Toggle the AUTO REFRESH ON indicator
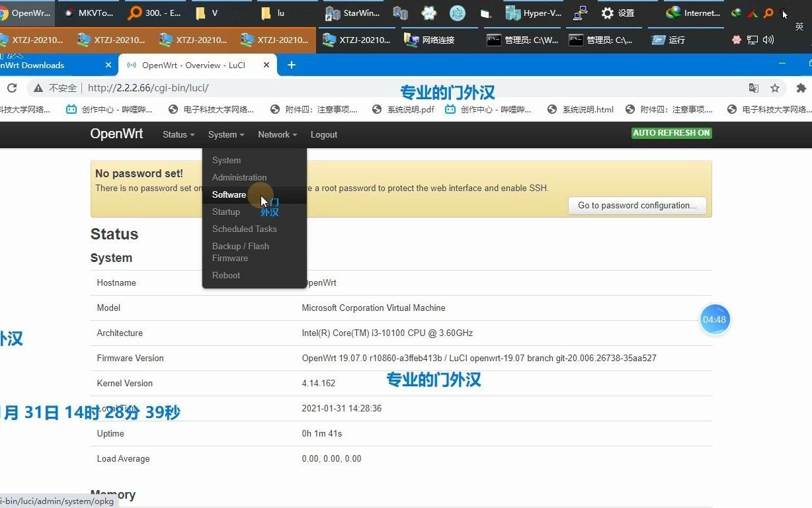Image resolution: width=812 pixels, height=508 pixels. pos(672,133)
